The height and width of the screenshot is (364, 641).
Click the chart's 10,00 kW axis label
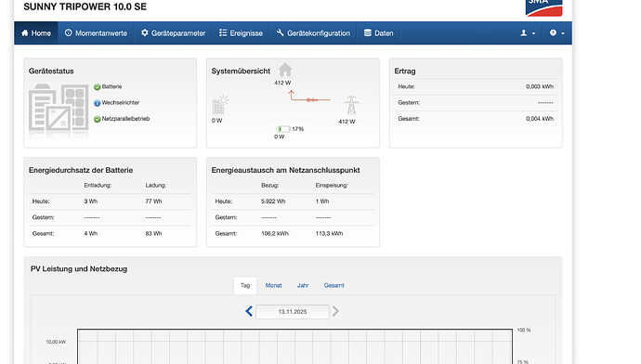pos(56,342)
